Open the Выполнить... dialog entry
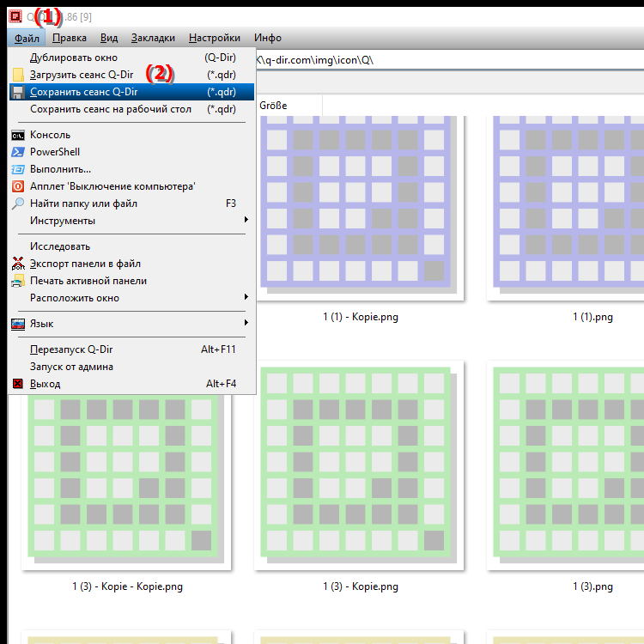Image resolution: width=644 pixels, height=644 pixels. click(x=132, y=169)
